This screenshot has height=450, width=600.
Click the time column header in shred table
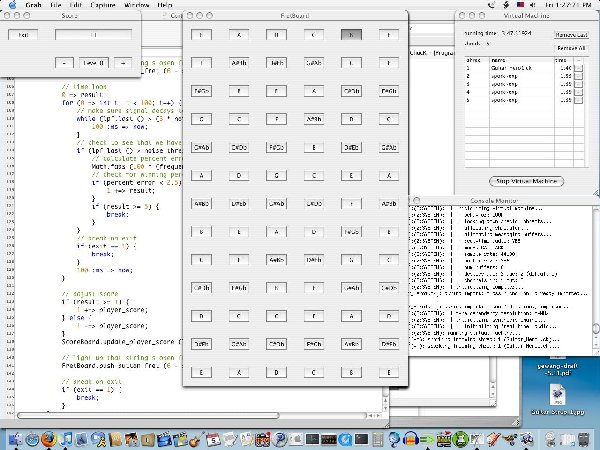click(564, 60)
